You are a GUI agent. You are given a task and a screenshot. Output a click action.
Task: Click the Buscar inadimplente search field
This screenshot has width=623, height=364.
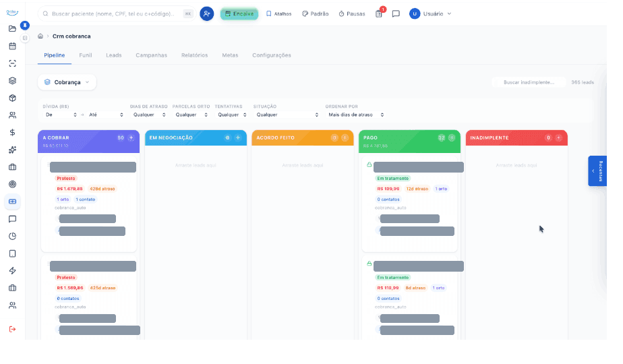[529, 82]
